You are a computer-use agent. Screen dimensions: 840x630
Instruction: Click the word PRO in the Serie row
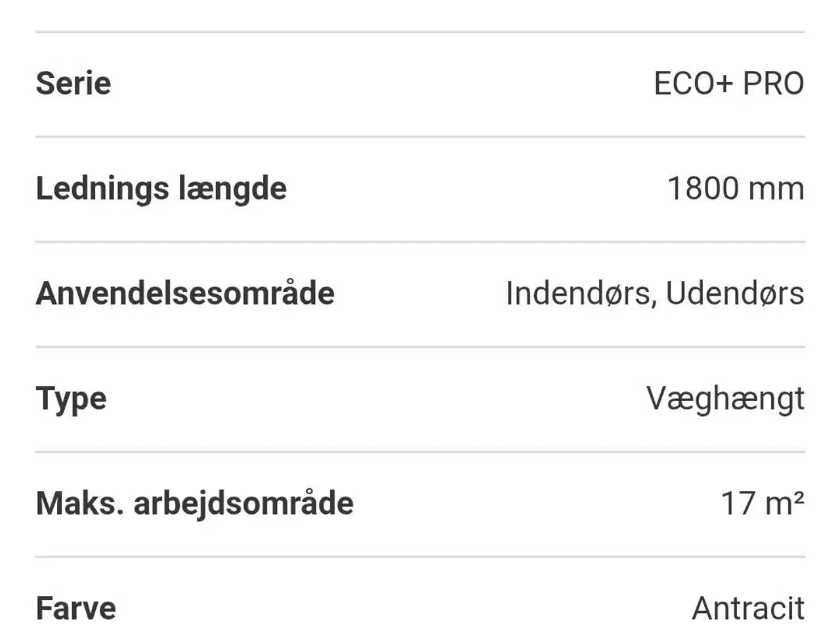point(773,84)
